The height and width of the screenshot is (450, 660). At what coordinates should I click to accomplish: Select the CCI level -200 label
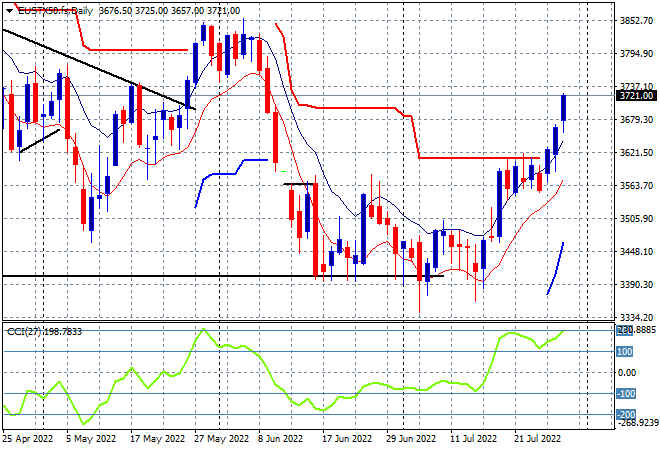coord(626,415)
